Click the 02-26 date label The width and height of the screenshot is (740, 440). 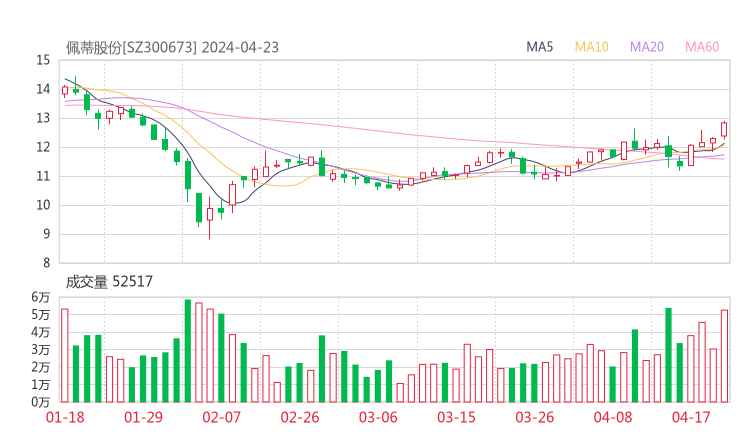point(300,417)
